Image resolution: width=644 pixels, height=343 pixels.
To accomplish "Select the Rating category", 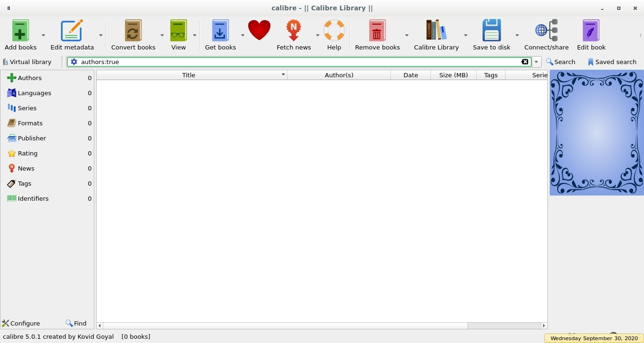I will pos(47,153).
